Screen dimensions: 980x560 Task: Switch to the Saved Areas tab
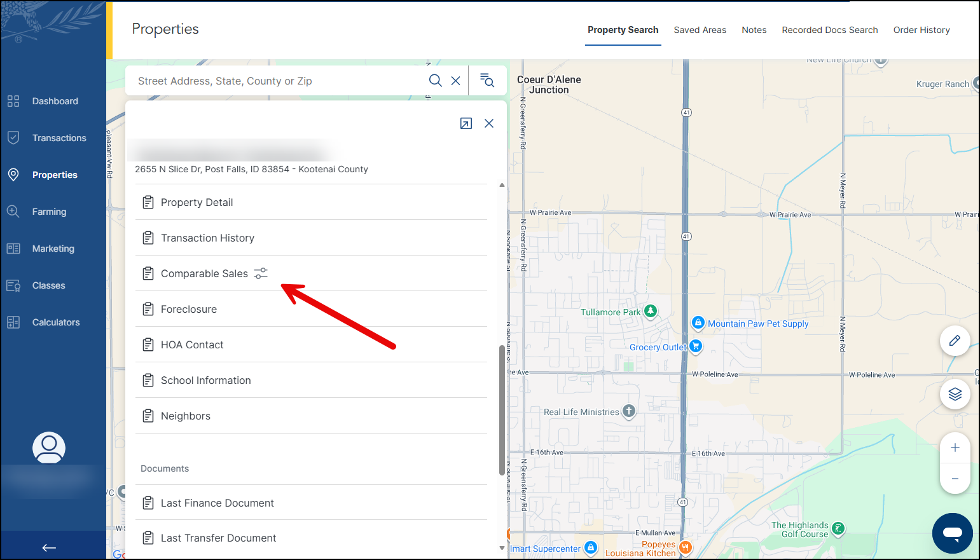[700, 30]
